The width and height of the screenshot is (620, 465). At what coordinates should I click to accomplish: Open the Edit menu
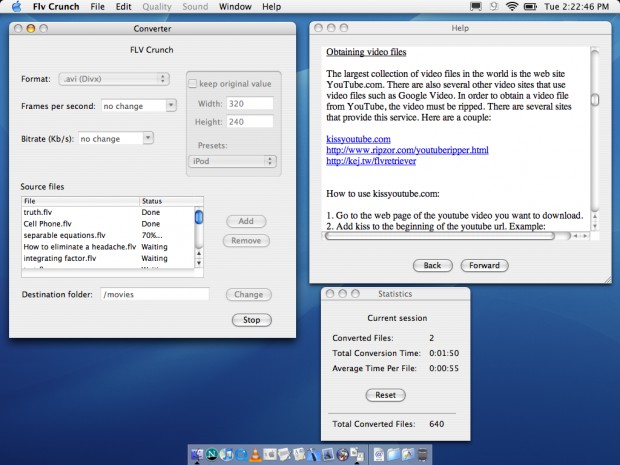pos(123,6)
